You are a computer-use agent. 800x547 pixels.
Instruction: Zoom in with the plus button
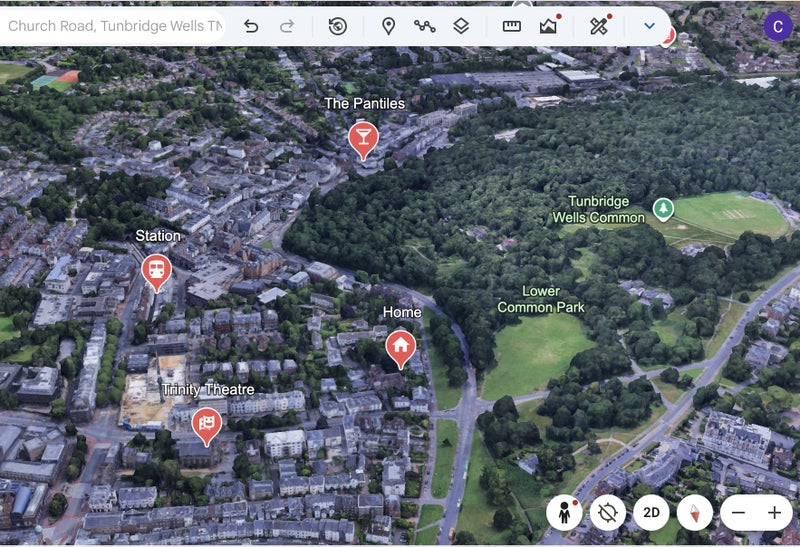tap(774, 513)
